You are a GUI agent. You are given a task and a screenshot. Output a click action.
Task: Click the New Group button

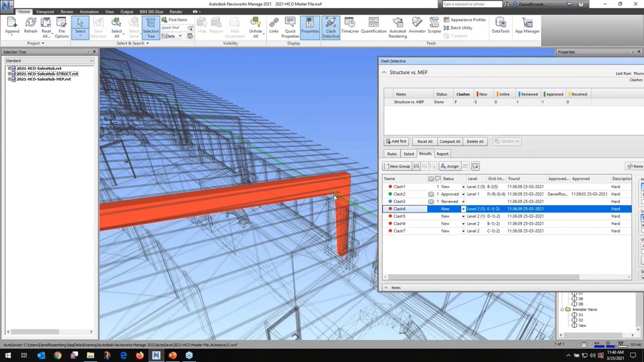point(397,166)
